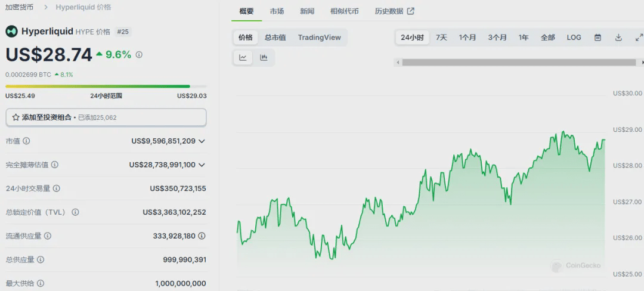Viewport: 644px width, 291px height.
Task: Click the US$27.00 y-axis label
Action: pyautogui.click(x=627, y=202)
